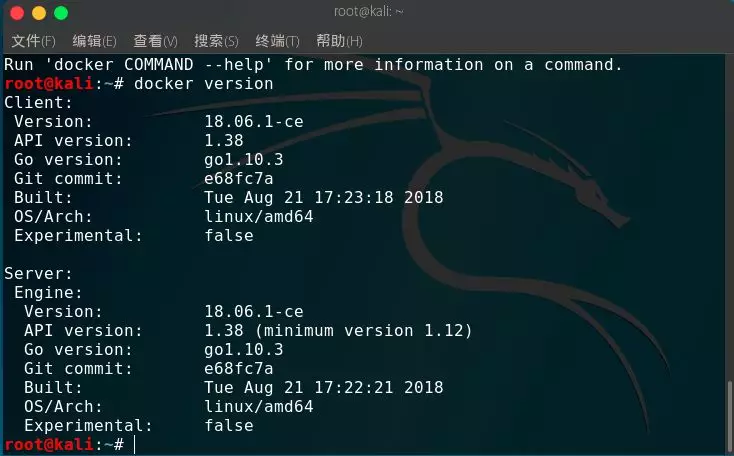Click the Client Git commit hash e68fc7a
The height and width of the screenshot is (456, 734).
pos(239,179)
